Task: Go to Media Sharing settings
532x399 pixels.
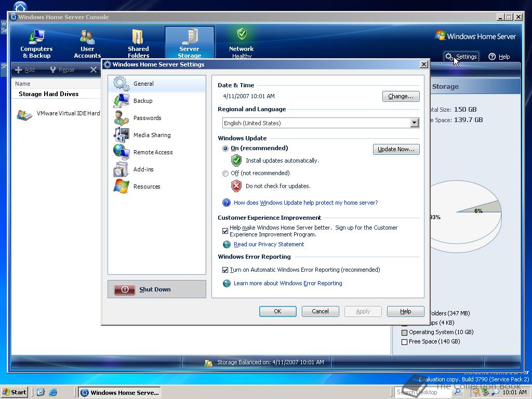Action: [157, 135]
